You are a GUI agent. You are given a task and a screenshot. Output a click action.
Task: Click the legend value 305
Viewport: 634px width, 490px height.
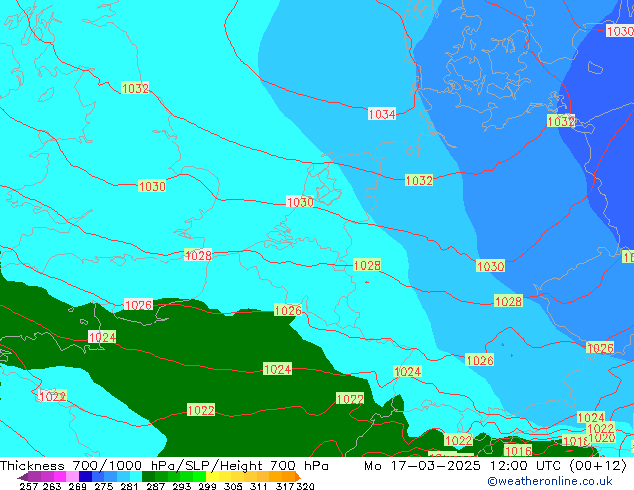click(x=233, y=486)
